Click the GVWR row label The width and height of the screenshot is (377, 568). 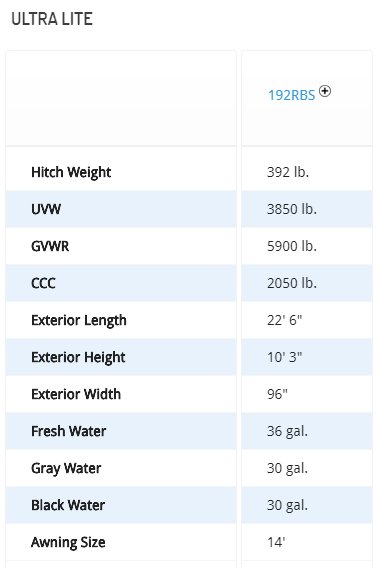click(50, 246)
